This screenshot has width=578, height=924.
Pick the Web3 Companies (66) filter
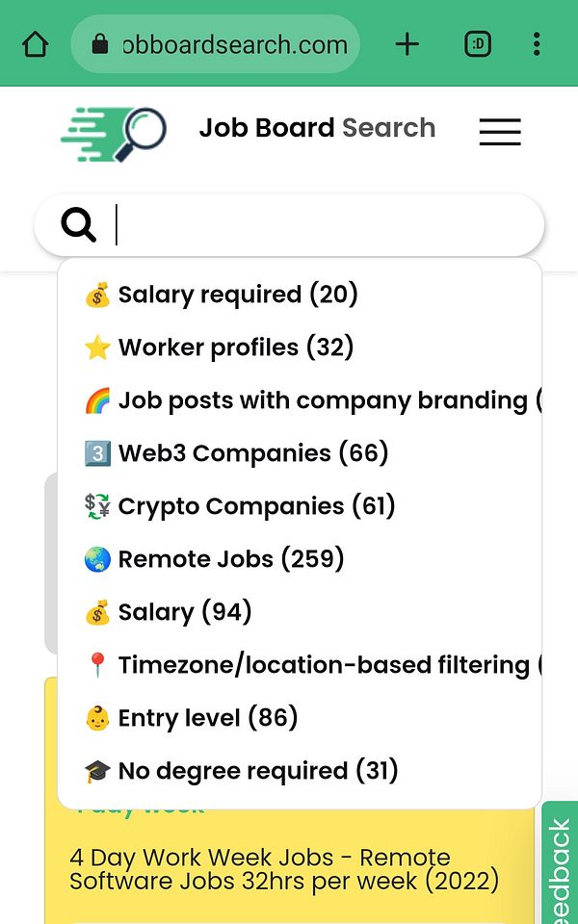[252, 453]
